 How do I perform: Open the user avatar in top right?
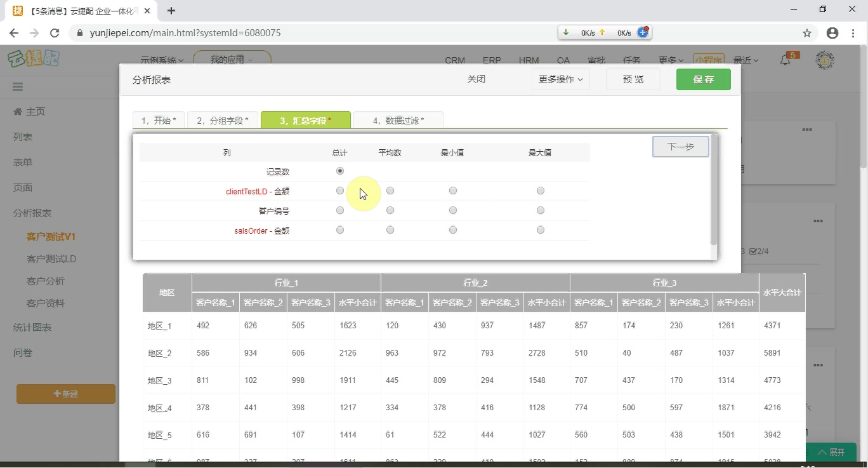(x=824, y=60)
